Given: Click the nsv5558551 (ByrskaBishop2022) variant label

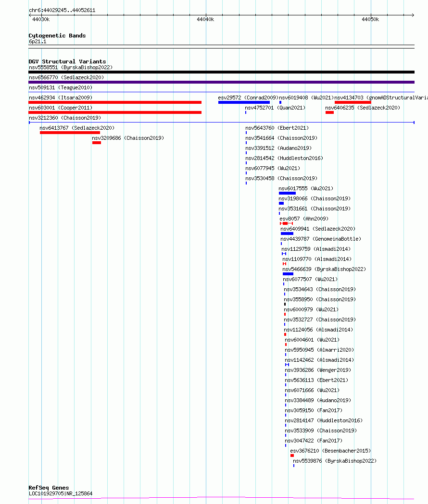Looking at the screenshot, I should tap(71, 67).
